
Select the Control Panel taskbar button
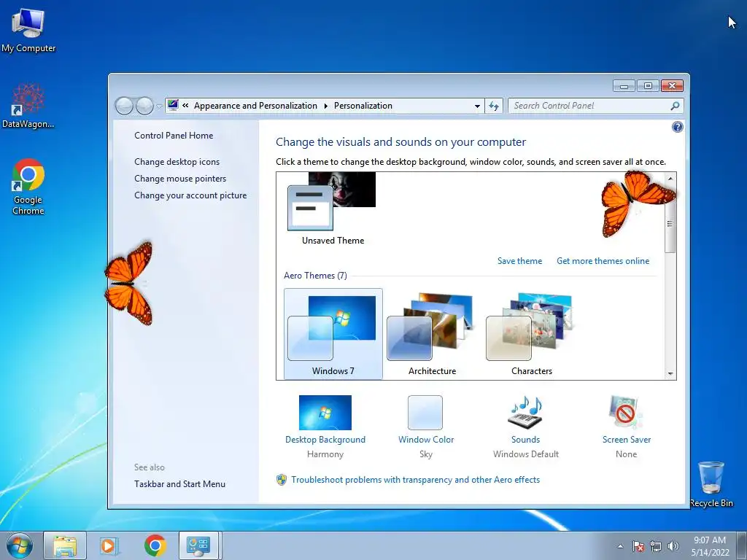tap(198, 545)
